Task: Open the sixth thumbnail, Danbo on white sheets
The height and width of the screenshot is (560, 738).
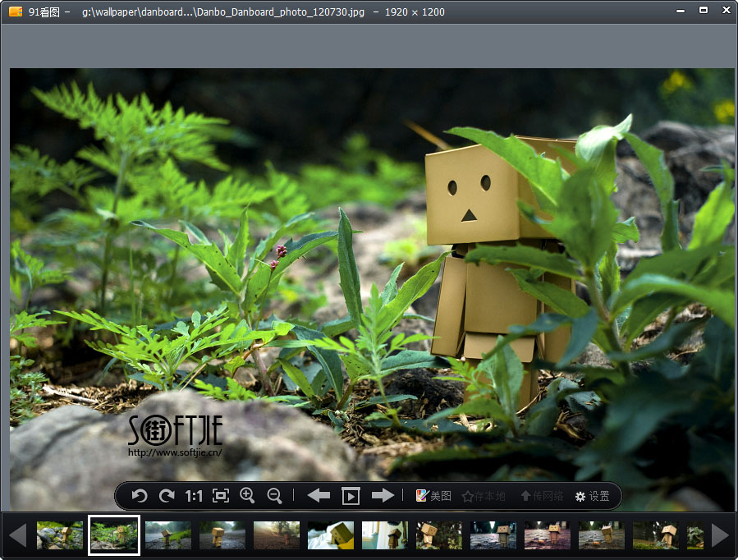Action: tap(330, 535)
